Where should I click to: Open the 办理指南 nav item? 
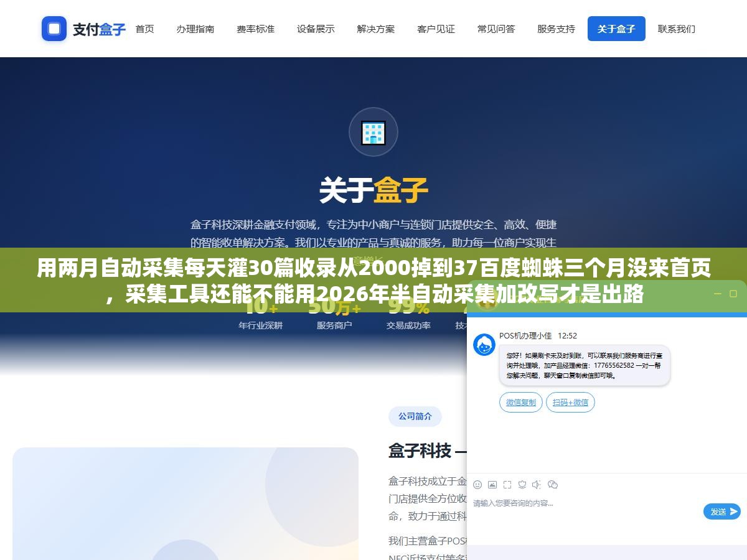coord(195,29)
